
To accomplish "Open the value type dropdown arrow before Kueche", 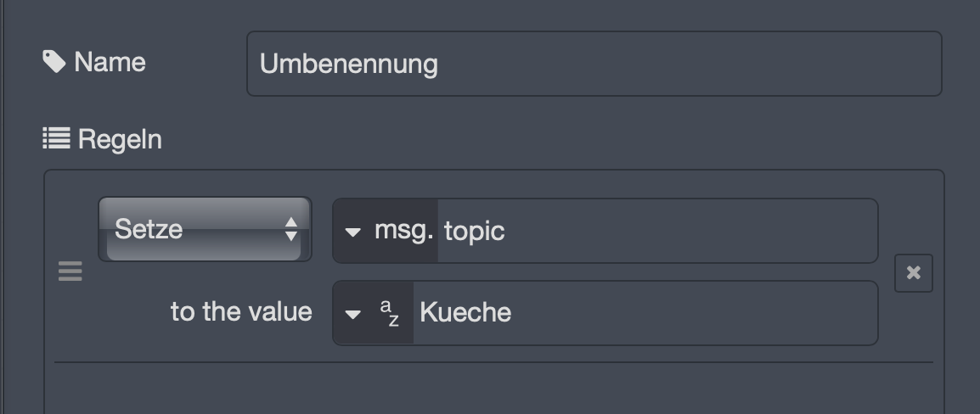I will coord(353,314).
